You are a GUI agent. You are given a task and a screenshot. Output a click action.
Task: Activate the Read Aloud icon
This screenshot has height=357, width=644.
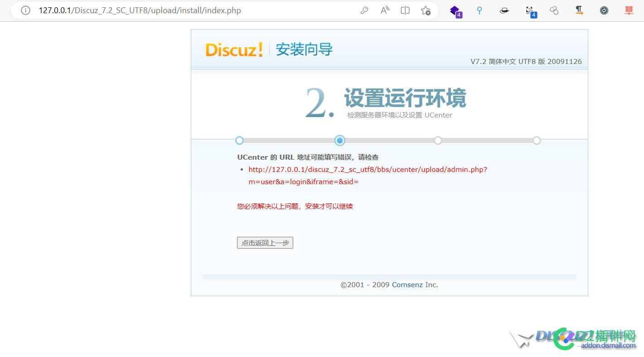coord(385,10)
